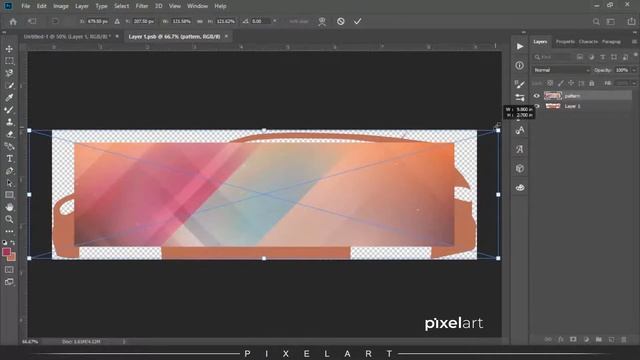Open the workspace switcher dropdown
The width and height of the screenshot is (640, 360).
(x=611, y=22)
